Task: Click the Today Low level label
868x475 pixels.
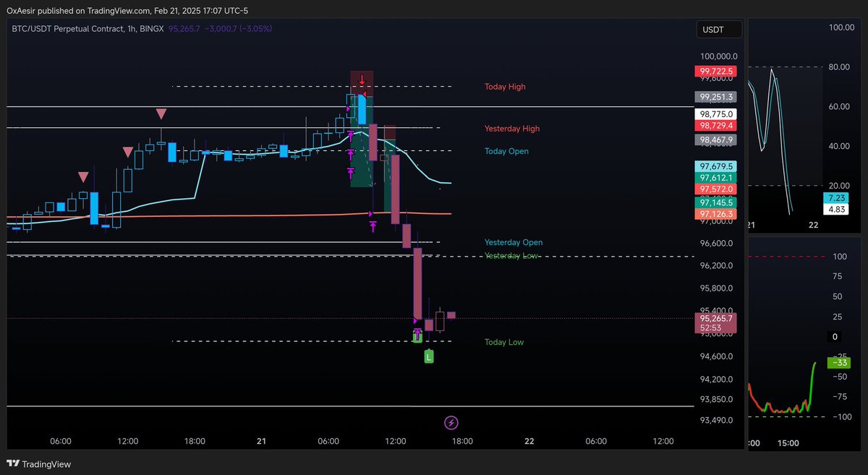Action: click(504, 342)
